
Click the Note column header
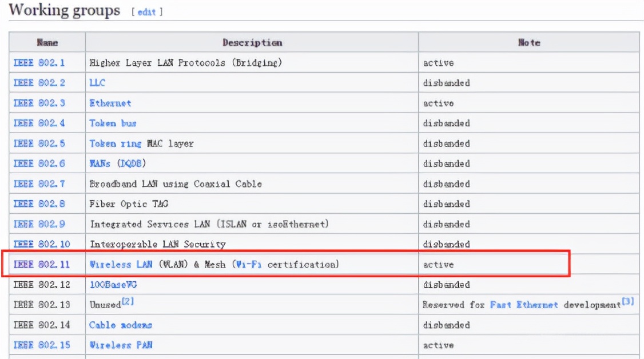tap(529, 43)
